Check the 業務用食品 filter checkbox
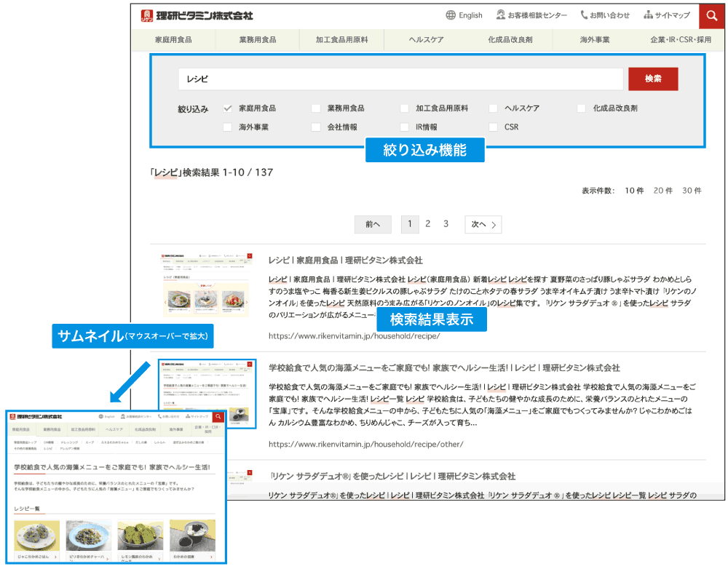The width and height of the screenshot is (728, 569). click(316, 108)
